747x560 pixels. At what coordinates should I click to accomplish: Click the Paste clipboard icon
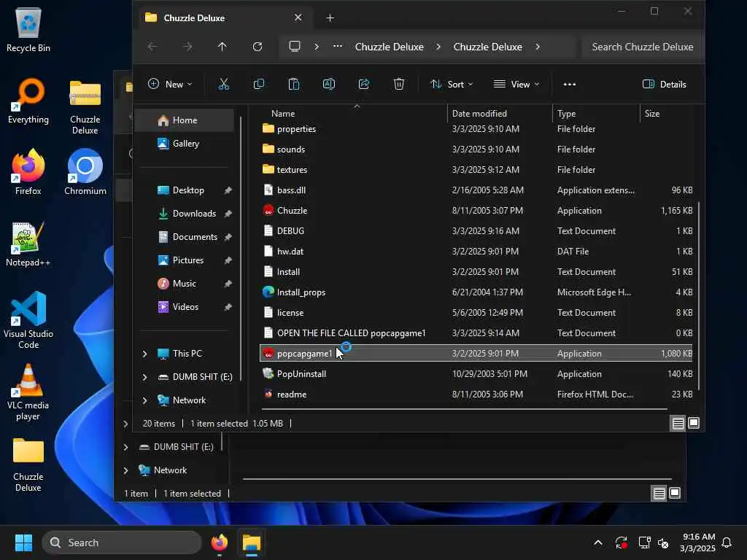(294, 85)
